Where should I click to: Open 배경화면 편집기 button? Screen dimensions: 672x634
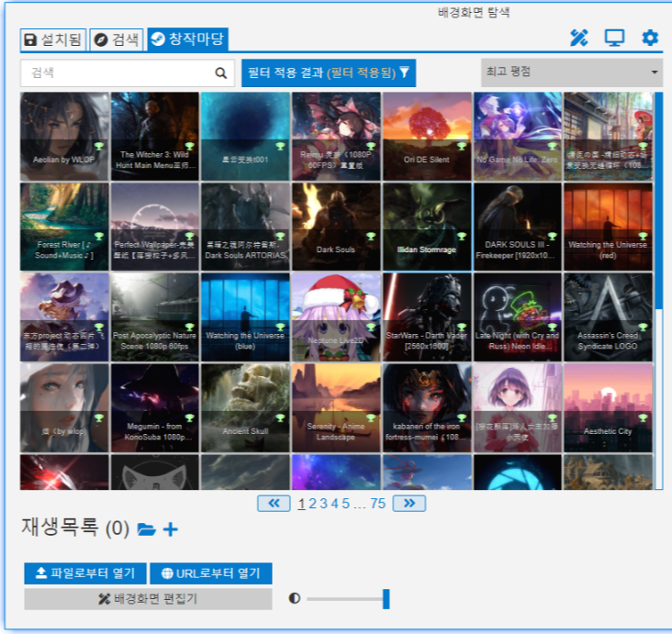pos(149,599)
